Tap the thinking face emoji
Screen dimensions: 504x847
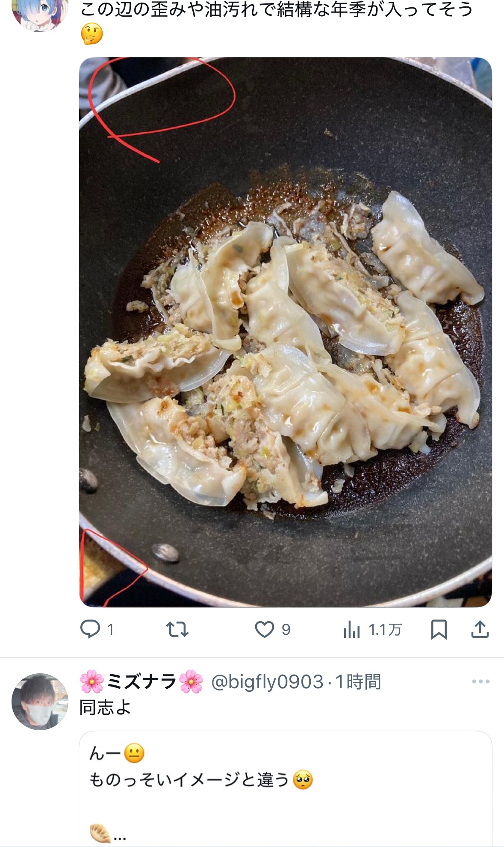click(92, 34)
